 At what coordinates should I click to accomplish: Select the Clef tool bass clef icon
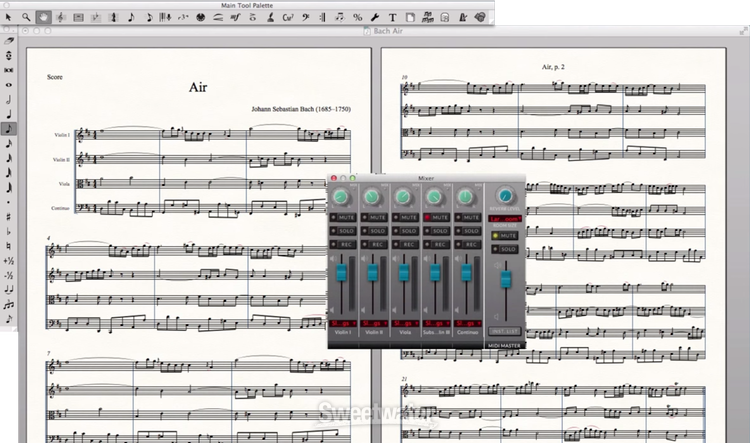[x=306, y=18]
